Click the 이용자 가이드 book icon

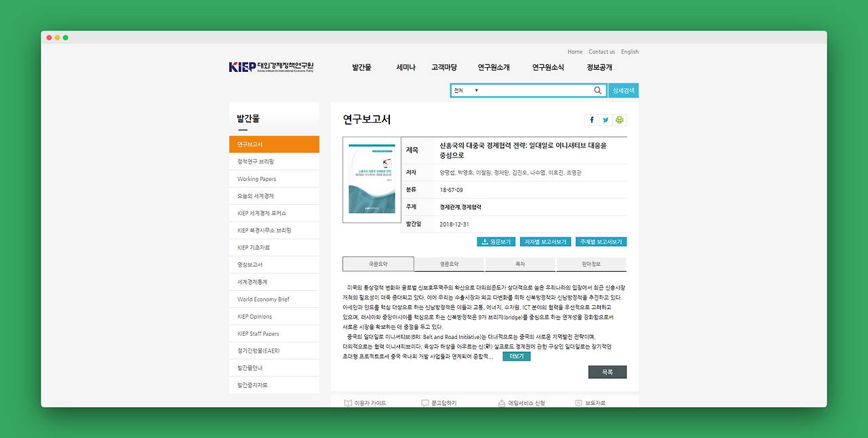349,403
